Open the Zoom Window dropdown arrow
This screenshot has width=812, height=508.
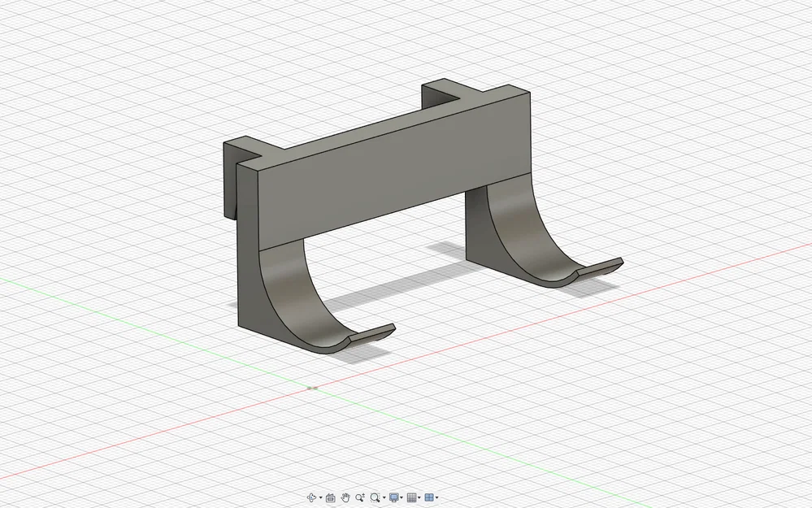point(384,498)
